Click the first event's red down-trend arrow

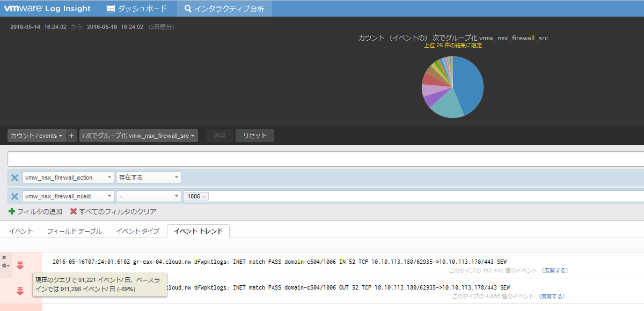click(20, 265)
